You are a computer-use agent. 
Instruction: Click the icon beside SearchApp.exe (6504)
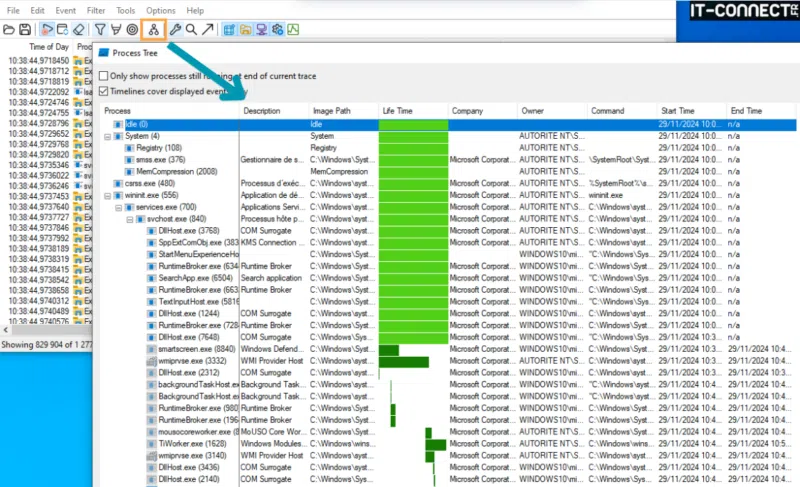pyautogui.click(x=151, y=278)
